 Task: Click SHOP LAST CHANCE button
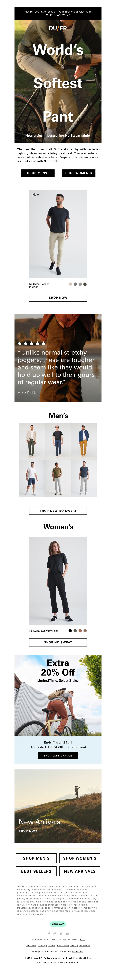click(x=58, y=755)
